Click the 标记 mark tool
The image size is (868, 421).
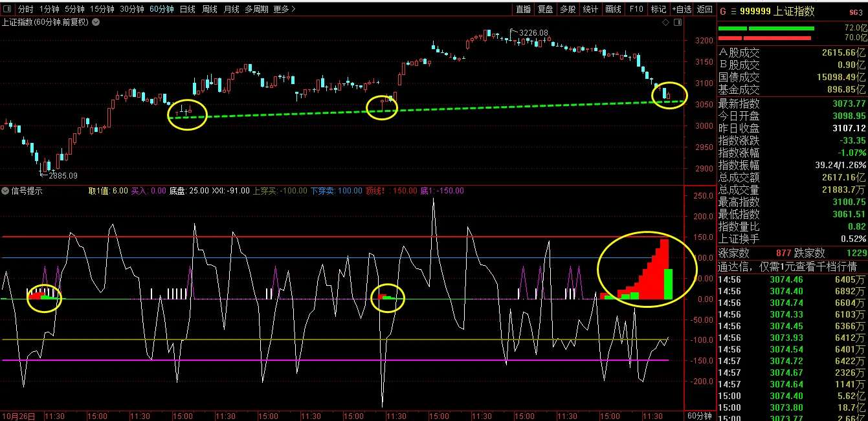click(658, 9)
